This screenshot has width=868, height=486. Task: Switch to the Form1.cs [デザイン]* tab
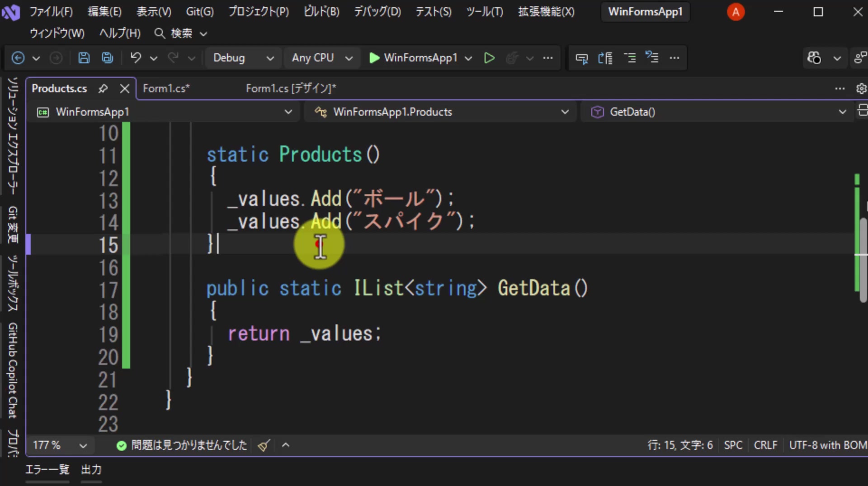(291, 89)
